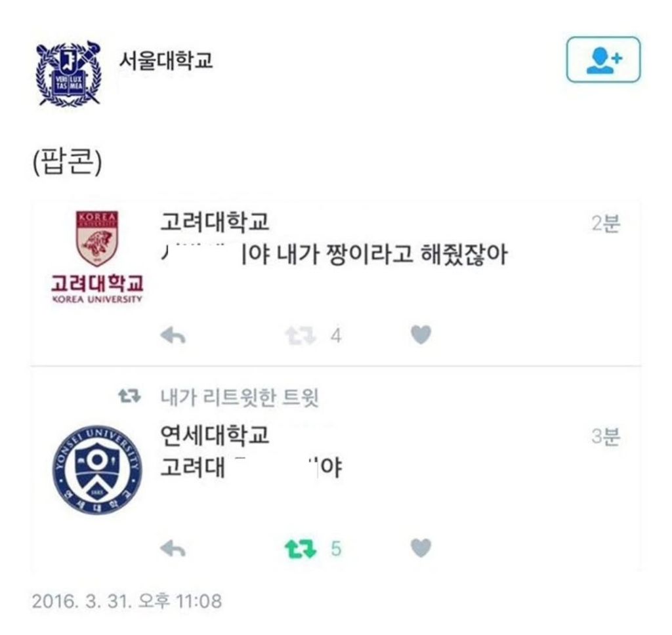This screenshot has width=672, height=635.
Task: Select the 연세대학교 username
Action: pos(215,434)
